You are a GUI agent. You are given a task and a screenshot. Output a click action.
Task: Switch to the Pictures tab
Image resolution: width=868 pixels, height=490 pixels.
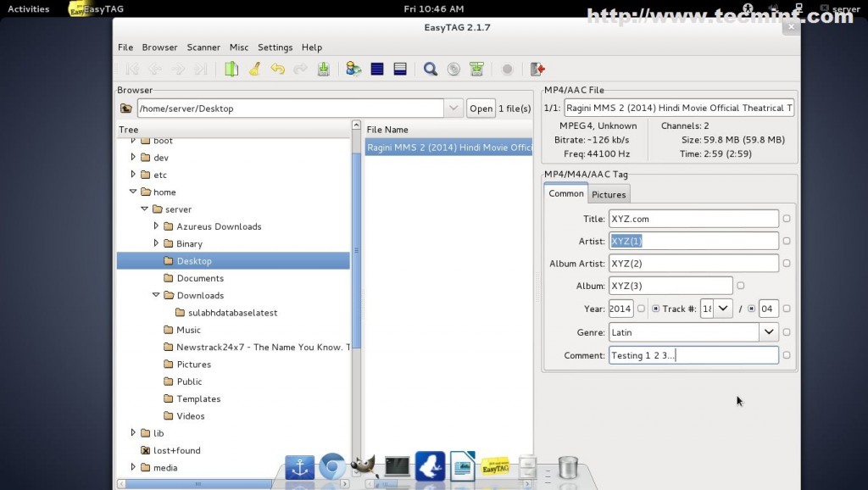(x=609, y=194)
